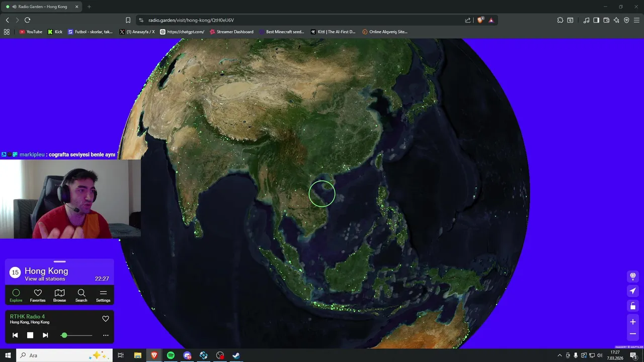Open the Settings tab with lines icon
This screenshot has width=644, height=362.
point(103,295)
